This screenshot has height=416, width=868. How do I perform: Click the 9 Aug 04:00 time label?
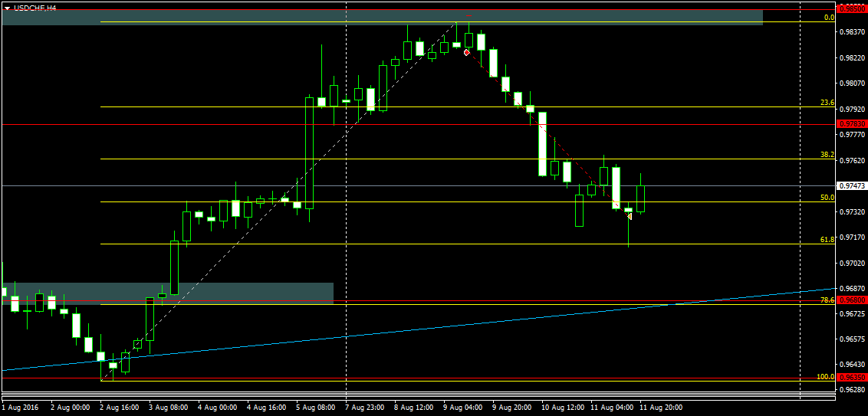[x=463, y=407]
